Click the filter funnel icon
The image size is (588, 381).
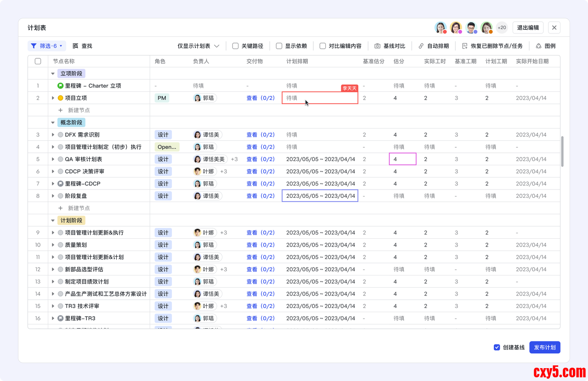[33, 46]
